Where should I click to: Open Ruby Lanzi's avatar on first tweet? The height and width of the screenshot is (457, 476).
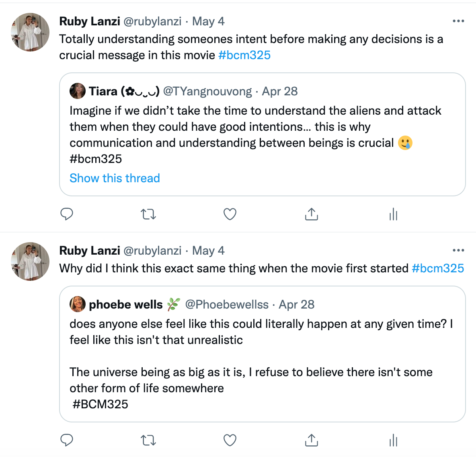(x=30, y=32)
